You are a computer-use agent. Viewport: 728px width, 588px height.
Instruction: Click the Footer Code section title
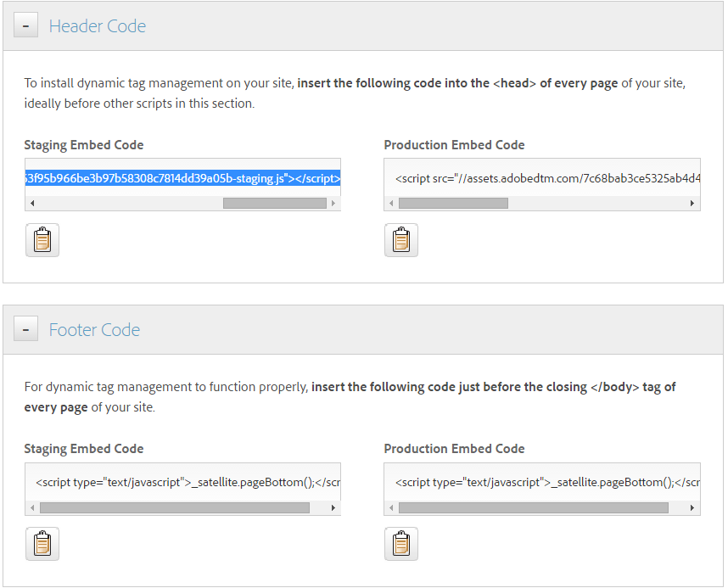[x=94, y=330]
